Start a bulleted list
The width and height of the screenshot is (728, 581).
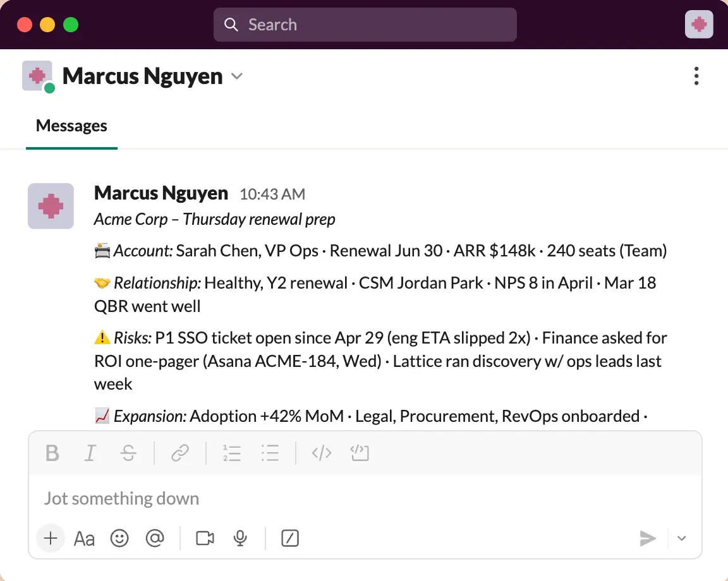(270, 453)
